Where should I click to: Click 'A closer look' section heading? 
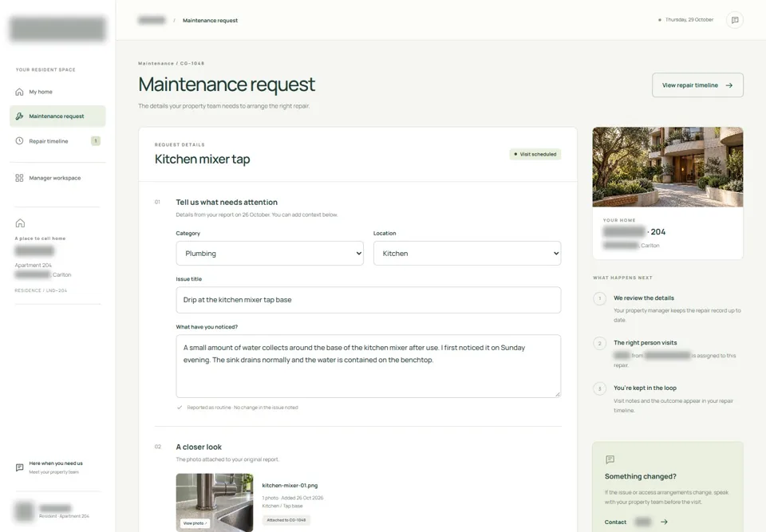point(199,447)
